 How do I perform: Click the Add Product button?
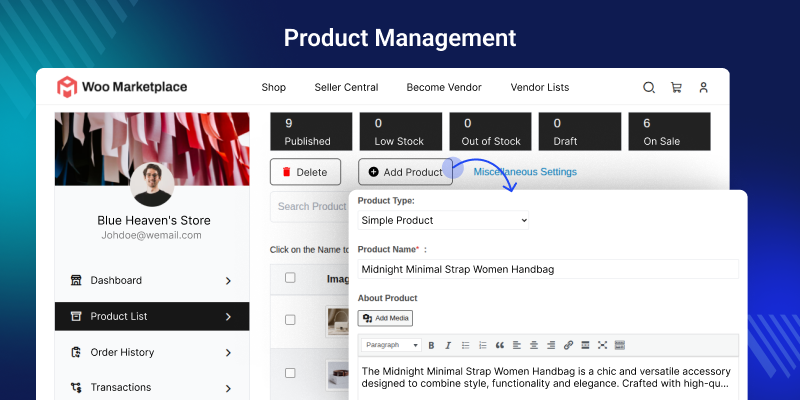406,172
